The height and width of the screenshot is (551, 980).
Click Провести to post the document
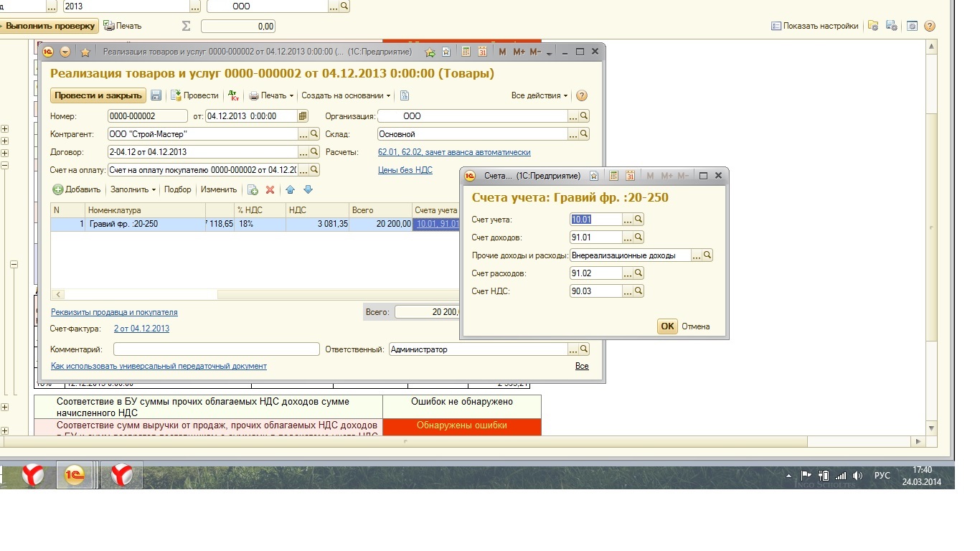click(194, 95)
